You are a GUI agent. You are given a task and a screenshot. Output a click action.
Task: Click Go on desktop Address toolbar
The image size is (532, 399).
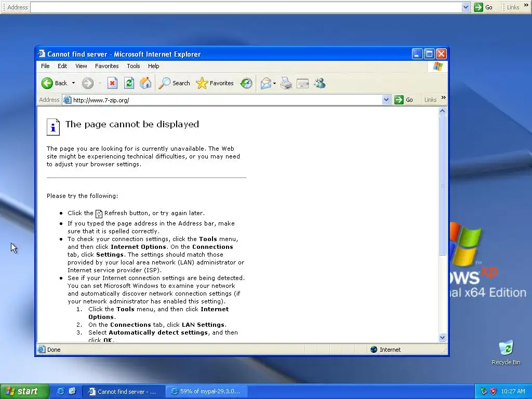(483, 7)
